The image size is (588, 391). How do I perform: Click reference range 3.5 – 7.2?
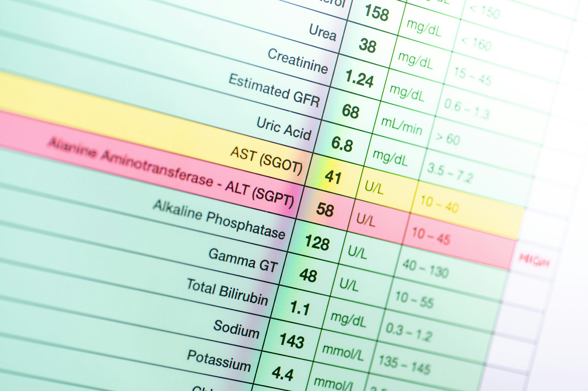(x=450, y=173)
